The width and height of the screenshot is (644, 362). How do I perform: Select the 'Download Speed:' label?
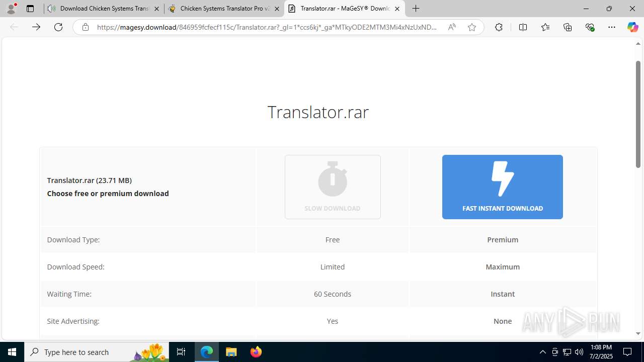point(76,266)
